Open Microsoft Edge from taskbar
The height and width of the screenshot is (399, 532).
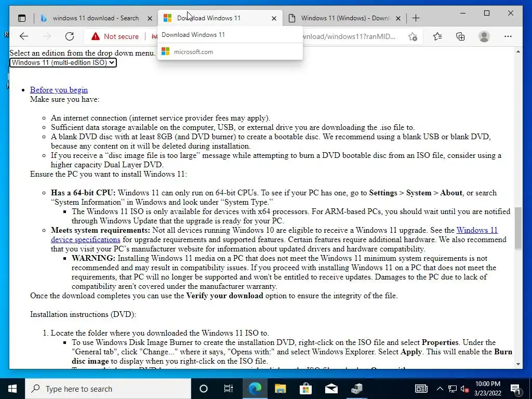point(255,389)
